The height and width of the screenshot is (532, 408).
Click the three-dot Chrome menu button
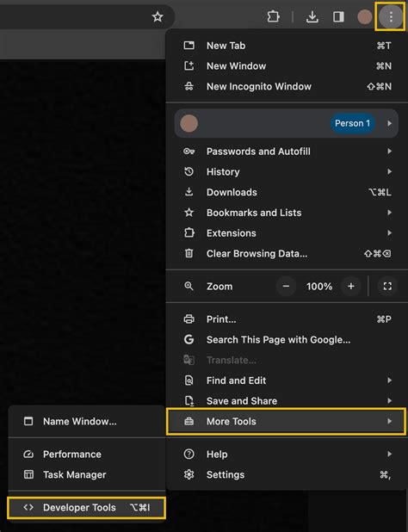(391, 16)
